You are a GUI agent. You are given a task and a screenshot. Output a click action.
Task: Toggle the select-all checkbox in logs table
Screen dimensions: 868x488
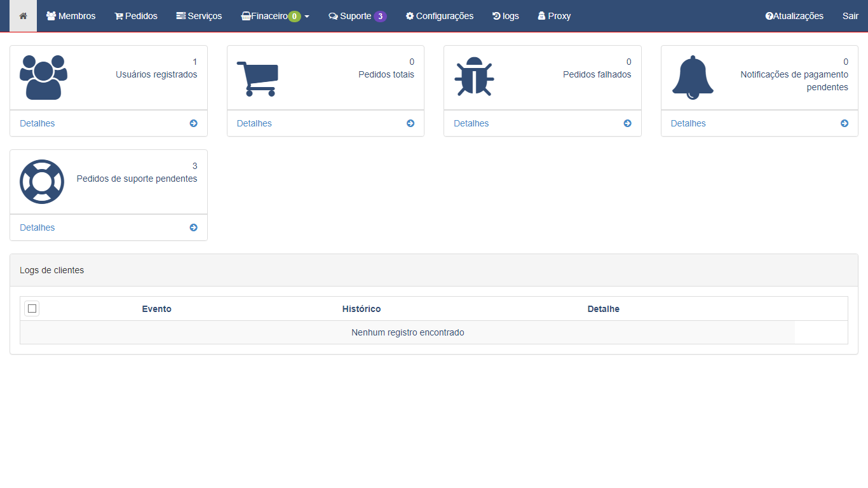click(x=32, y=309)
